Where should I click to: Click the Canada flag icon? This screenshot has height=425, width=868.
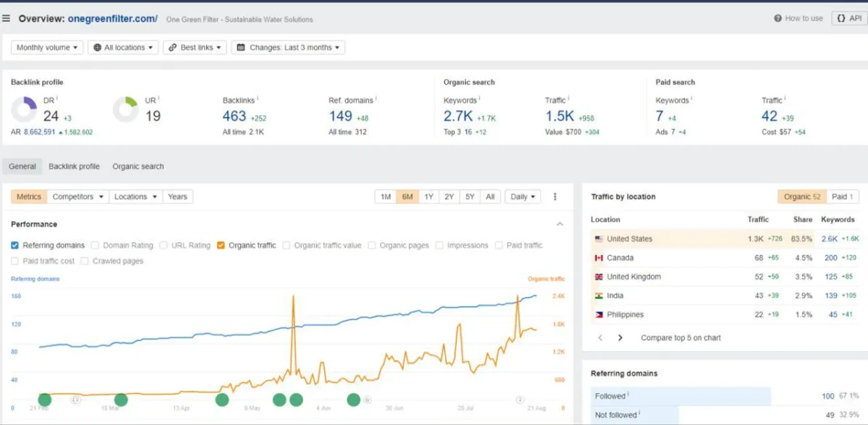tap(598, 258)
